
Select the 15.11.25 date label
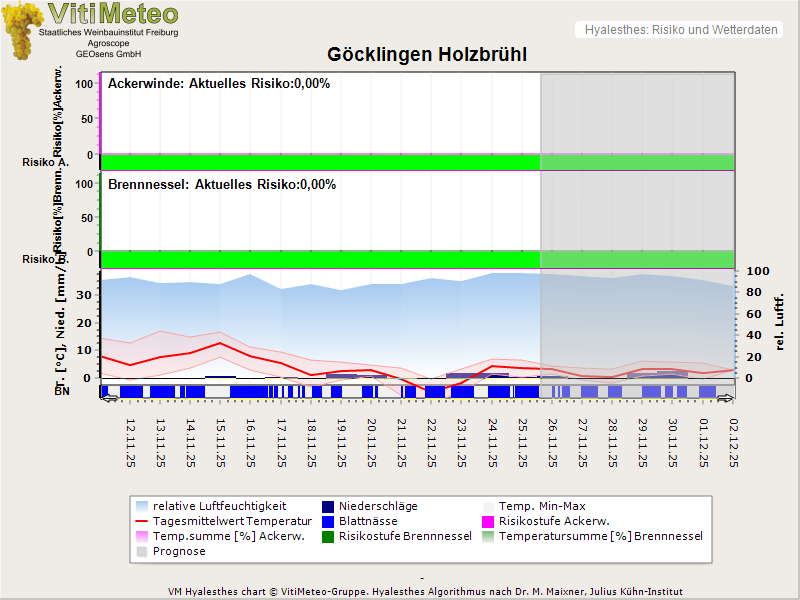pyautogui.click(x=220, y=443)
